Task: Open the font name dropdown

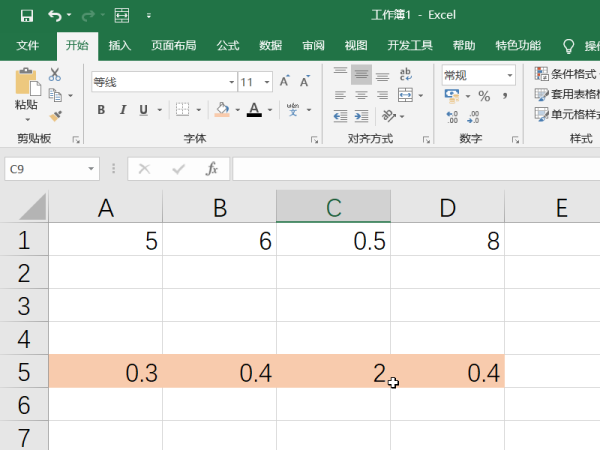Action: [231, 82]
